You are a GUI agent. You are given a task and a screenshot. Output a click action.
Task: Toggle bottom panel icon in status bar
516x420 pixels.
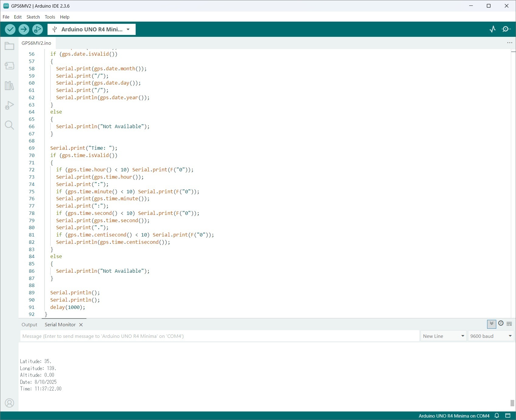click(x=508, y=416)
